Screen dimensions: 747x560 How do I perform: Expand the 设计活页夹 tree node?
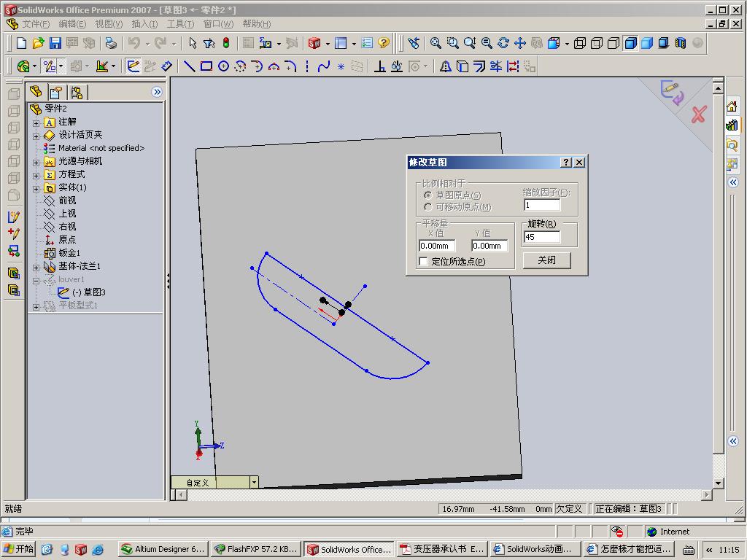[36, 136]
